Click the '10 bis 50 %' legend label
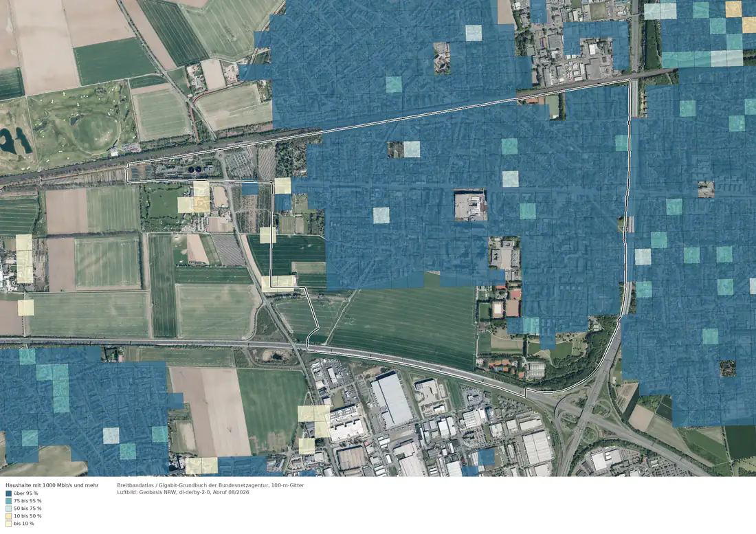 pyautogui.click(x=28, y=516)
